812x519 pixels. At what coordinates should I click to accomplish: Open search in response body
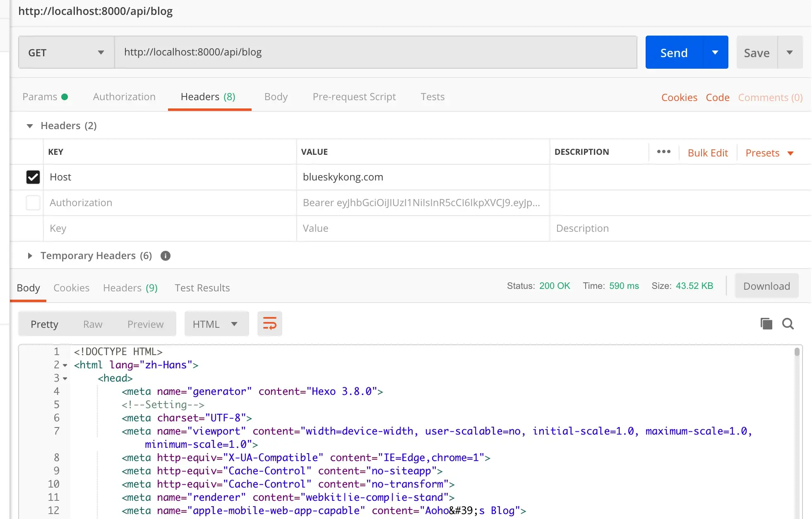click(x=788, y=324)
